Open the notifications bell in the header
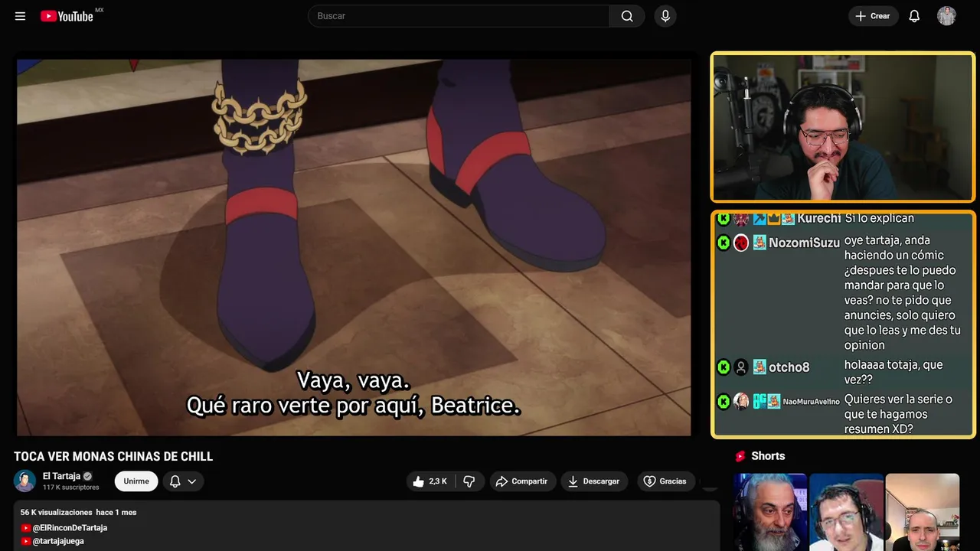980x551 pixels. pos(914,16)
